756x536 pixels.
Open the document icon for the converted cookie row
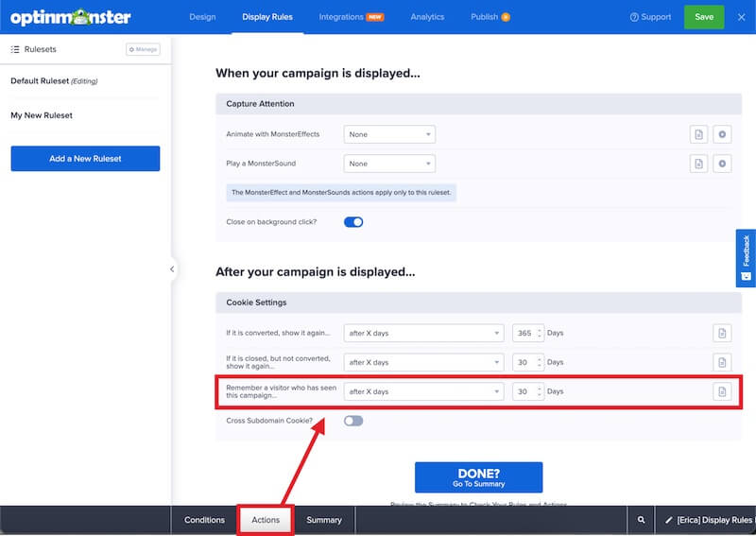pyautogui.click(x=722, y=333)
